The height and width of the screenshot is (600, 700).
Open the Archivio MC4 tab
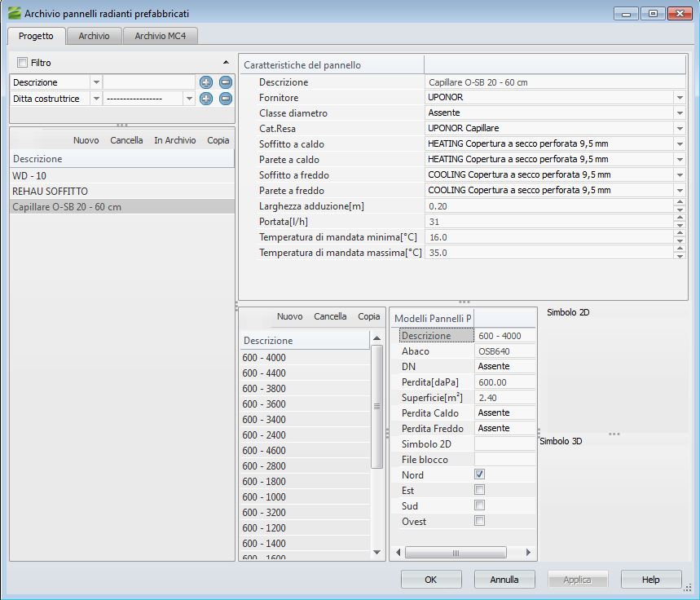click(161, 36)
